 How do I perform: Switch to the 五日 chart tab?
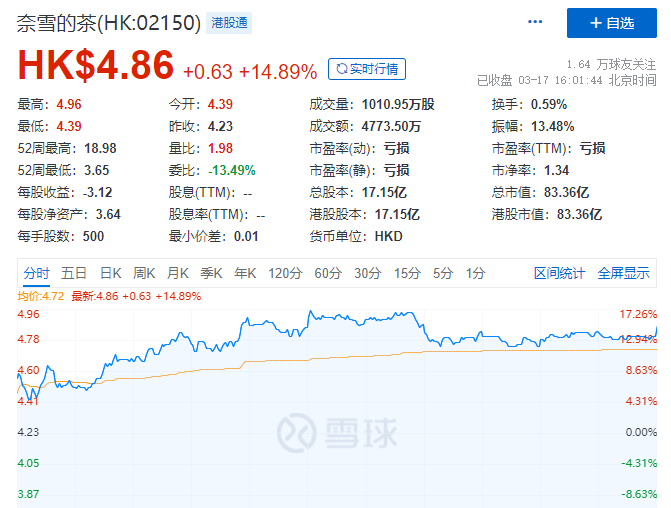coord(74,273)
